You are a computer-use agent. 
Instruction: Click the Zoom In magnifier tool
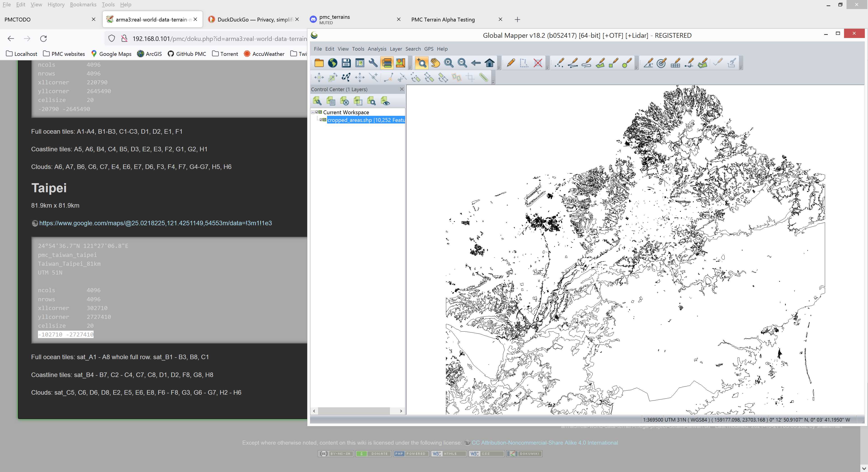tap(448, 63)
